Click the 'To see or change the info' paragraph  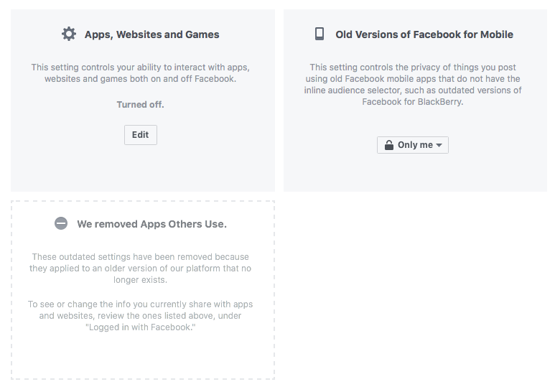point(141,316)
